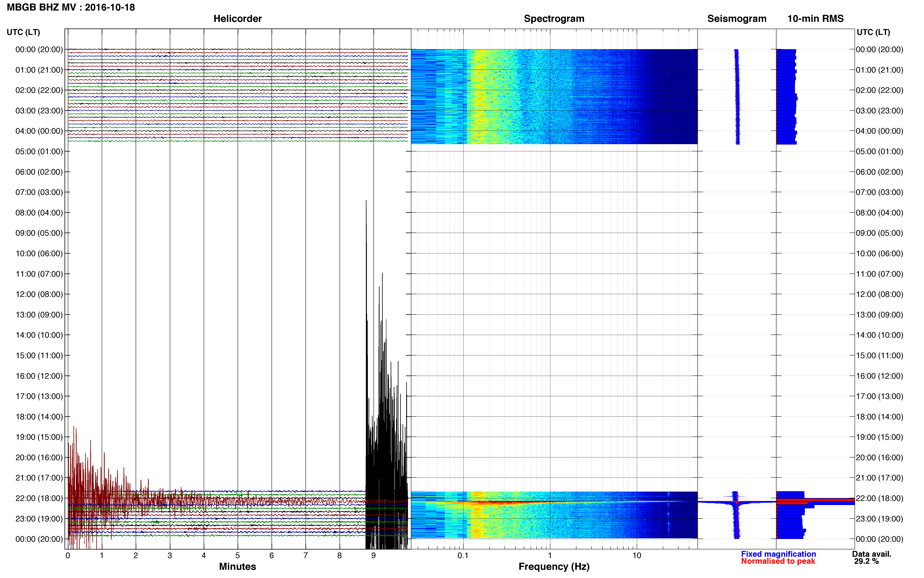The image size is (924, 578).
Task: Click the '10-min RMS' panel heading
Action: (x=815, y=18)
